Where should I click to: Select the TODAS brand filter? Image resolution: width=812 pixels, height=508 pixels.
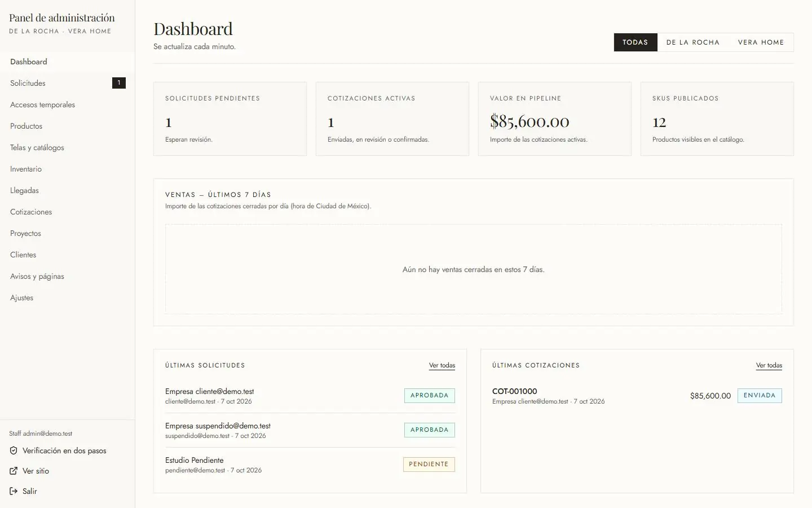click(636, 42)
